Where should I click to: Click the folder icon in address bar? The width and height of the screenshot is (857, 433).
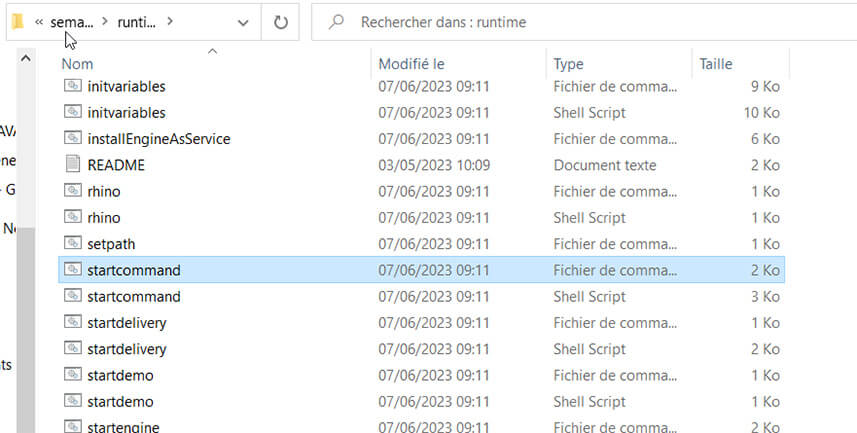[17, 22]
